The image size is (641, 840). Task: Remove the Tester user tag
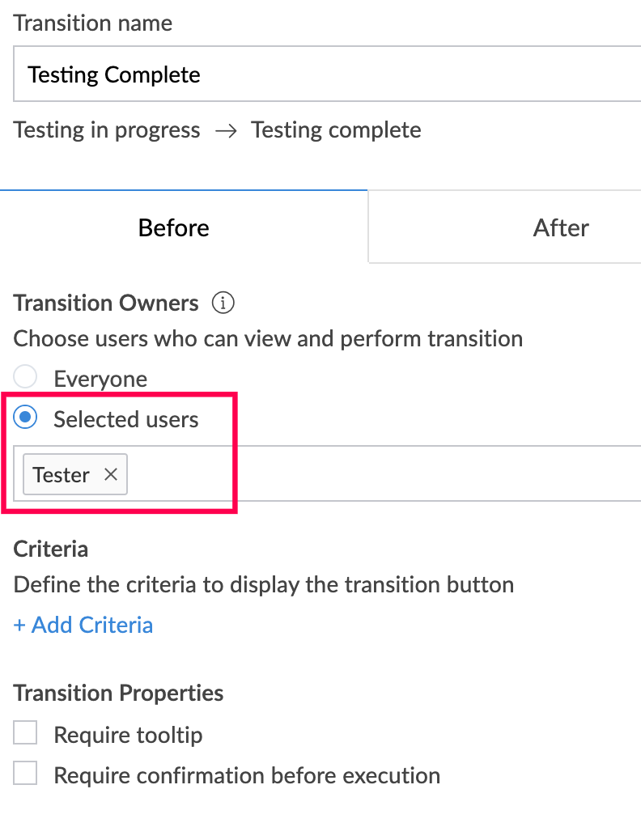point(111,474)
